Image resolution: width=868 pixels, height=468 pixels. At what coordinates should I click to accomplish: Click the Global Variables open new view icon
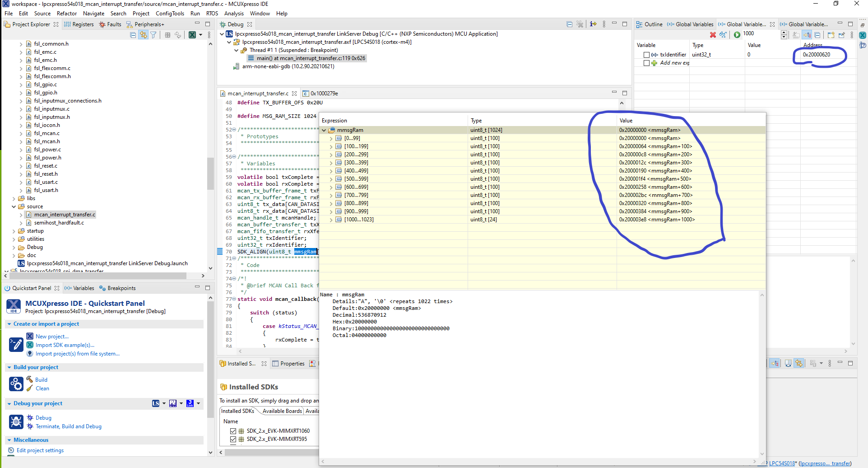831,35
